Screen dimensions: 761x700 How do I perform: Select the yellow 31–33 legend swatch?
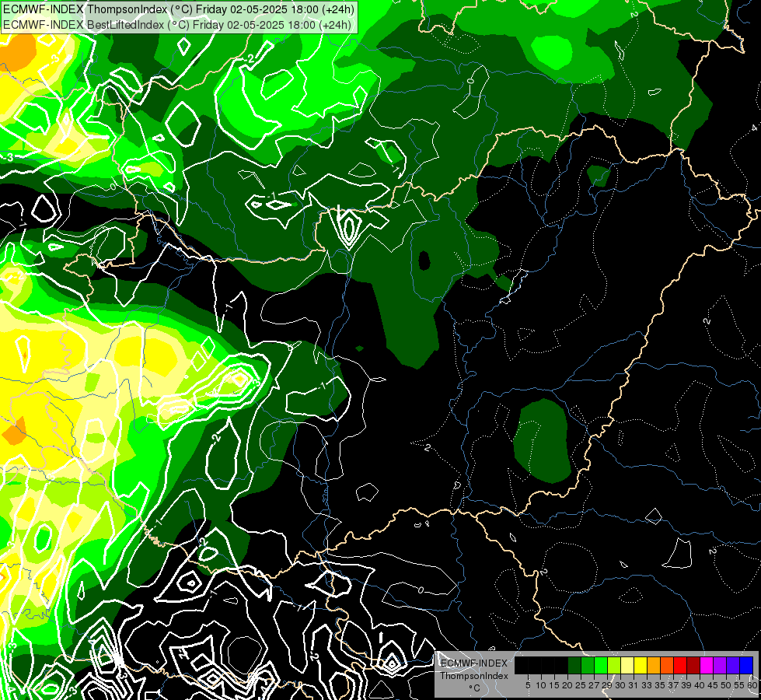(641, 665)
